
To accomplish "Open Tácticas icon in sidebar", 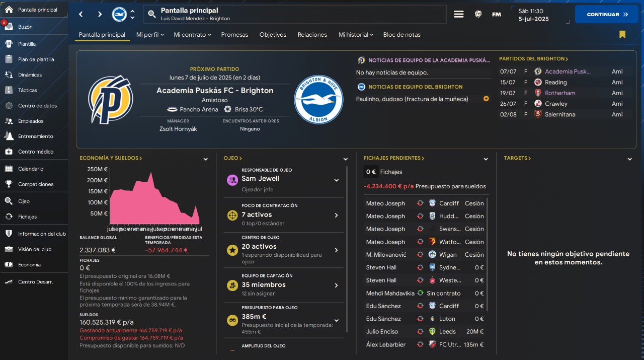I will (x=9, y=90).
